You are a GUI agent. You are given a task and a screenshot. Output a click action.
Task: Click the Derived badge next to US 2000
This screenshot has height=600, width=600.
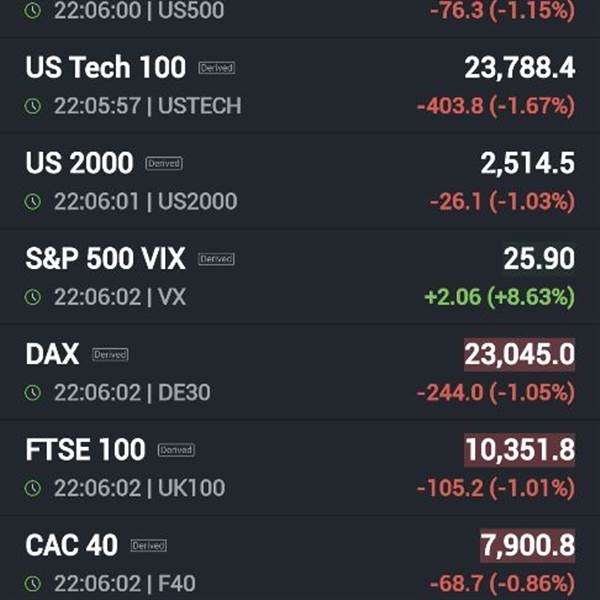pyautogui.click(x=164, y=163)
